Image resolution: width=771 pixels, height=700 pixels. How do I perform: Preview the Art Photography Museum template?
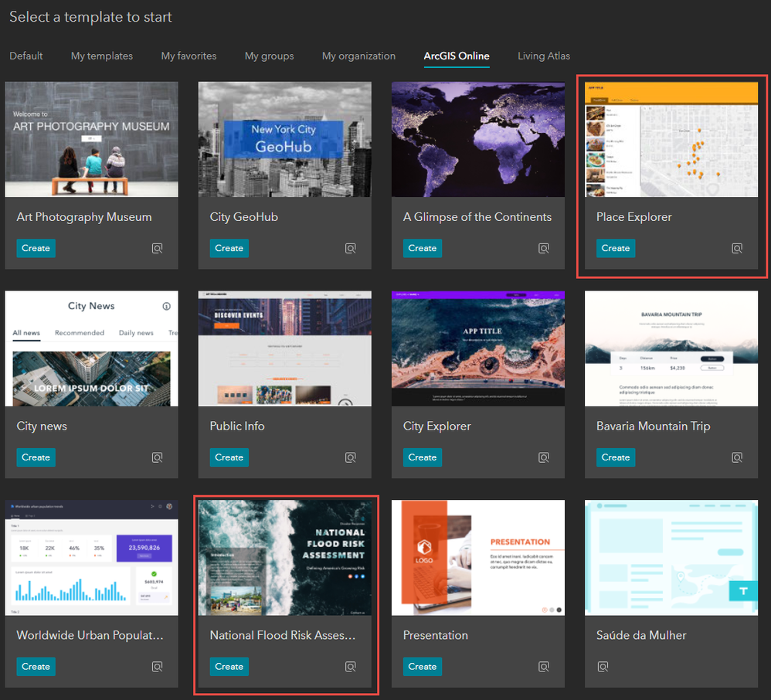click(157, 249)
